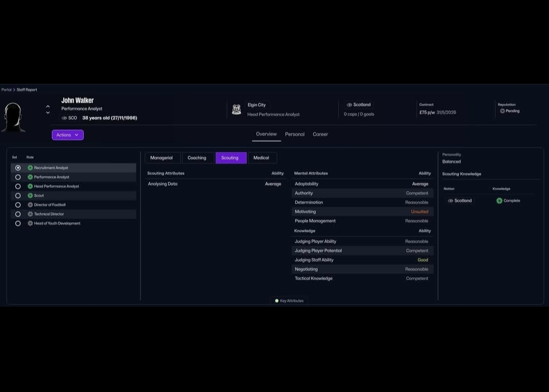Click the Staff Report breadcrumb
This screenshot has width=549, height=392.
(x=26, y=90)
